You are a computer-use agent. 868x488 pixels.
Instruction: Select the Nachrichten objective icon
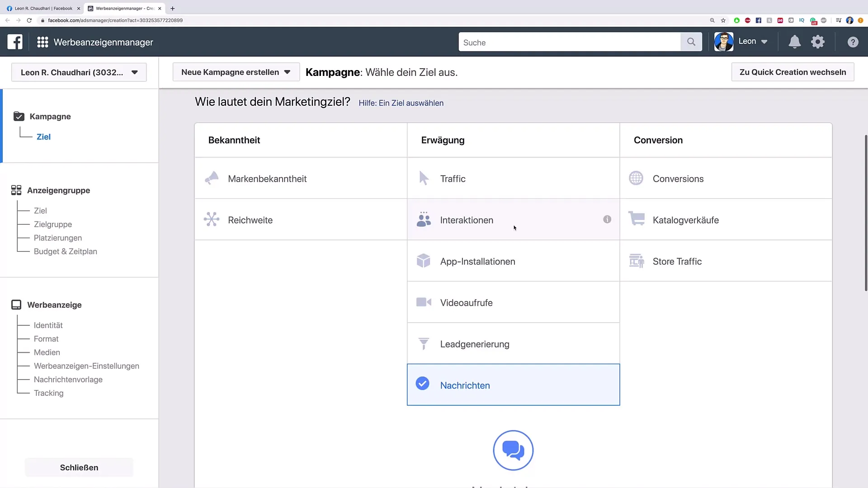point(423,384)
